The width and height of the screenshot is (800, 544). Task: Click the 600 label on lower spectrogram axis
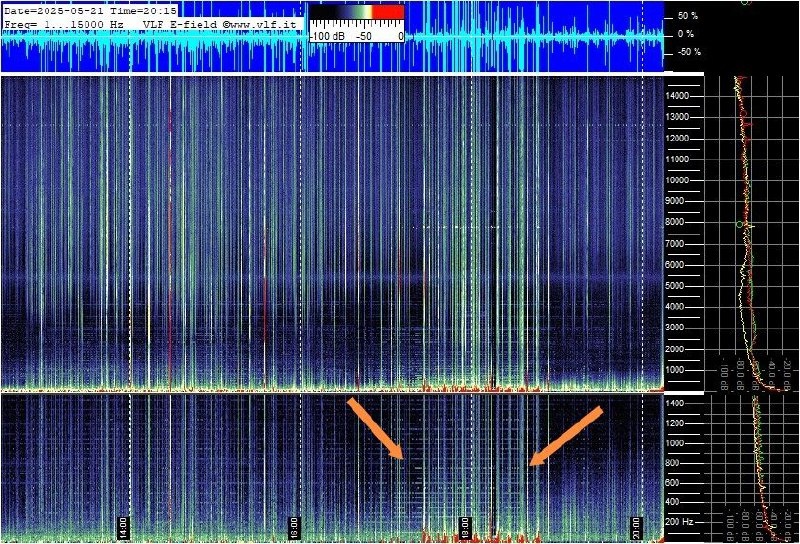(672, 483)
